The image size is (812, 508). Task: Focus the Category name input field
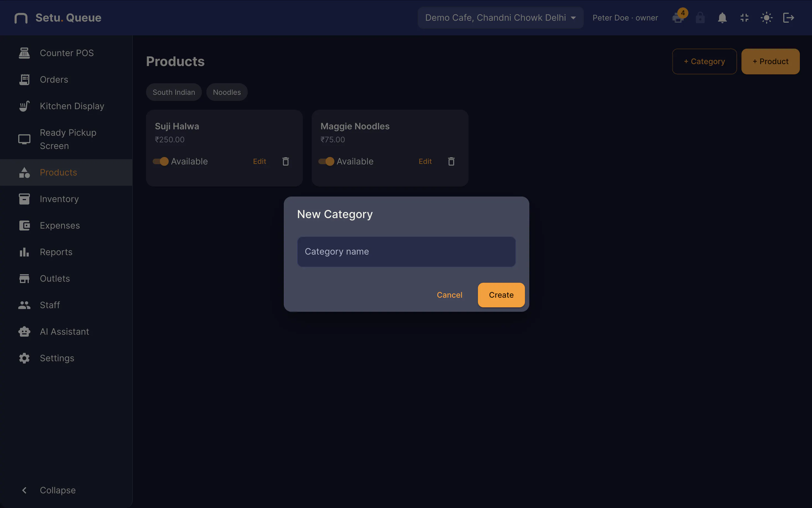(x=406, y=252)
